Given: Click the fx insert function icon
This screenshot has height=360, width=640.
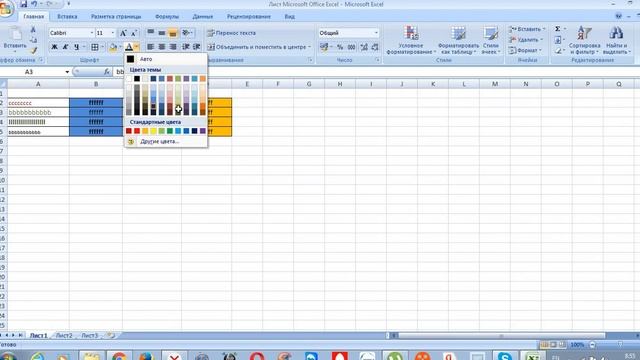Looking at the screenshot, I should [x=107, y=72].
